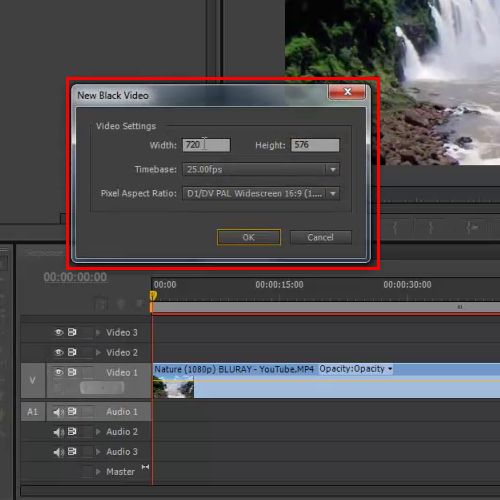Close the New Black Video dialog
500x500 pixels.
347,92
